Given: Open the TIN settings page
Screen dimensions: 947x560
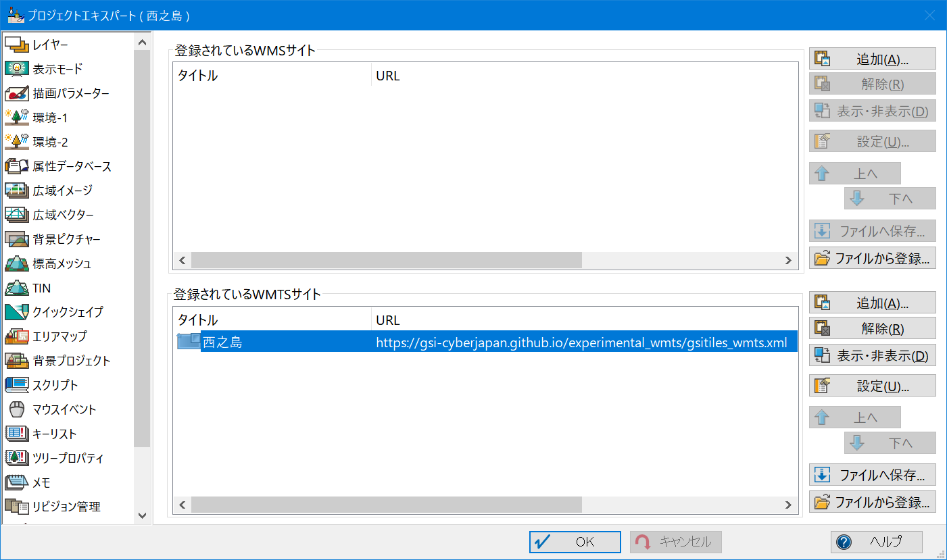Looking at the screenshot, I should pos(41,288).
